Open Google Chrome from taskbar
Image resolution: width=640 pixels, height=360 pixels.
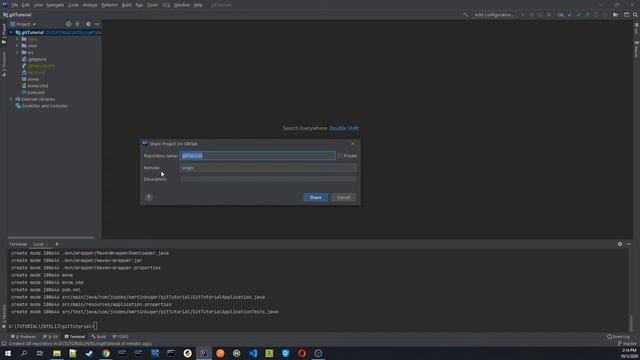tap(106, 353)
